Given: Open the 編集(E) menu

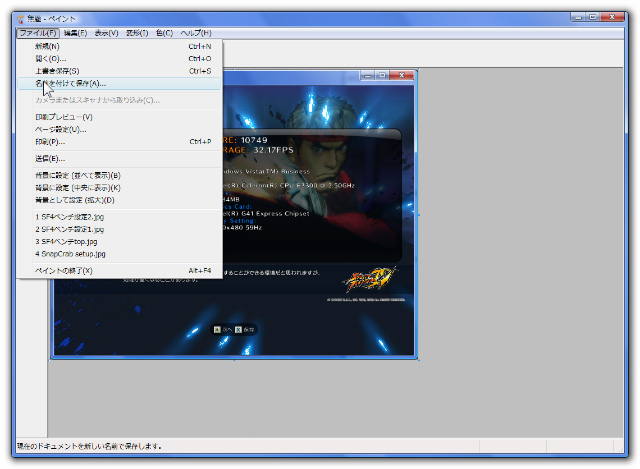Looking at the screenshot, I should (76, 33).
